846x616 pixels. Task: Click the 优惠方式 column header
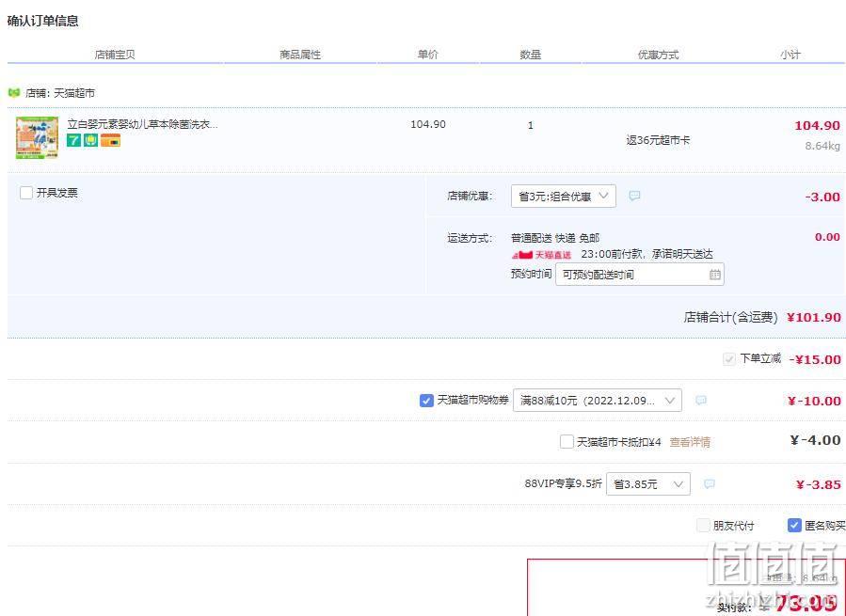658,55
